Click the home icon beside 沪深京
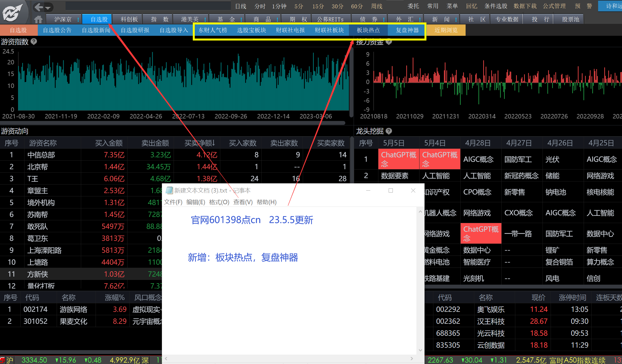 coord(38,19)
